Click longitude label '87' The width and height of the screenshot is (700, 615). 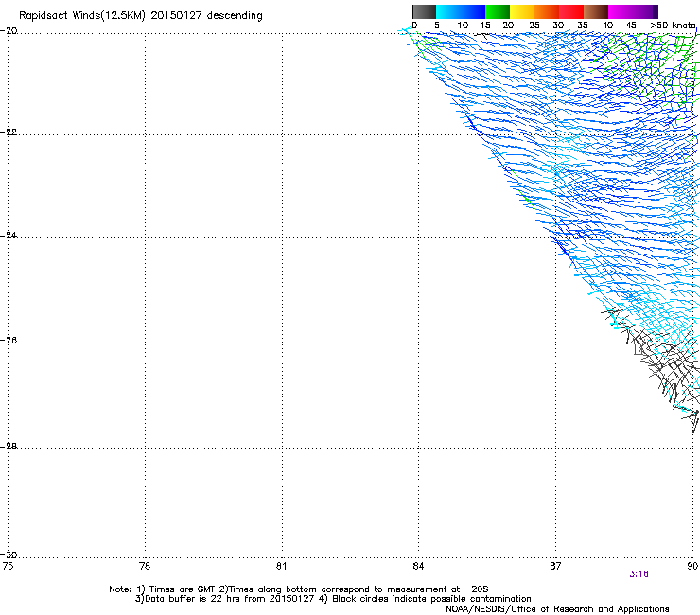coord(555,566)
